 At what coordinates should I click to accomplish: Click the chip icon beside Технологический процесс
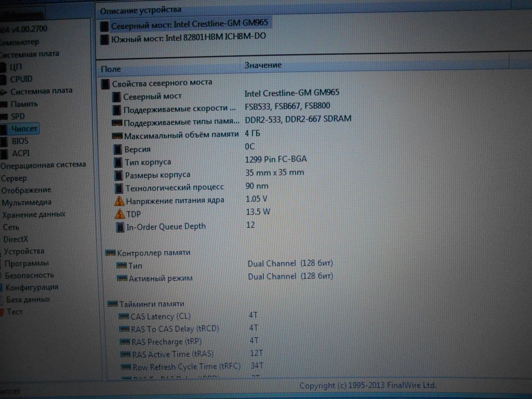(119, 188)
